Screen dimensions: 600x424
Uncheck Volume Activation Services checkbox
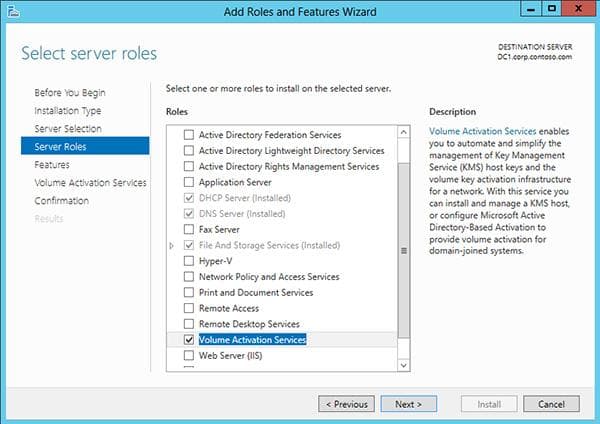(189, 339)
